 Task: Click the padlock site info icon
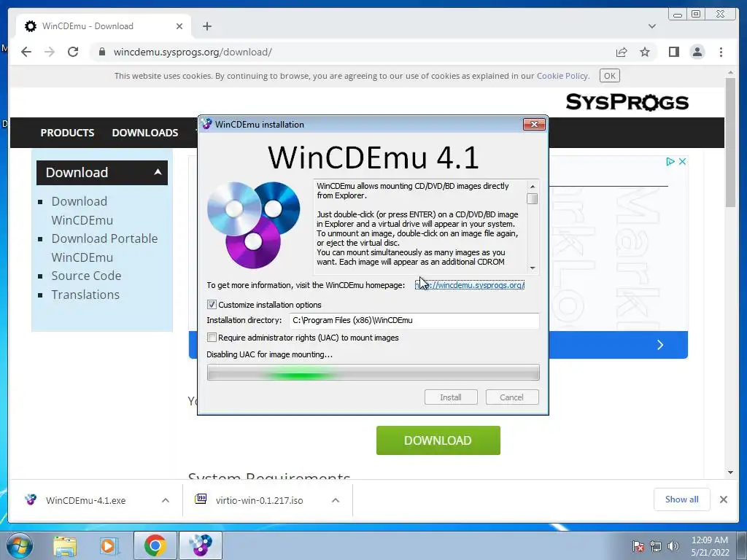click(x=102, y=52)
